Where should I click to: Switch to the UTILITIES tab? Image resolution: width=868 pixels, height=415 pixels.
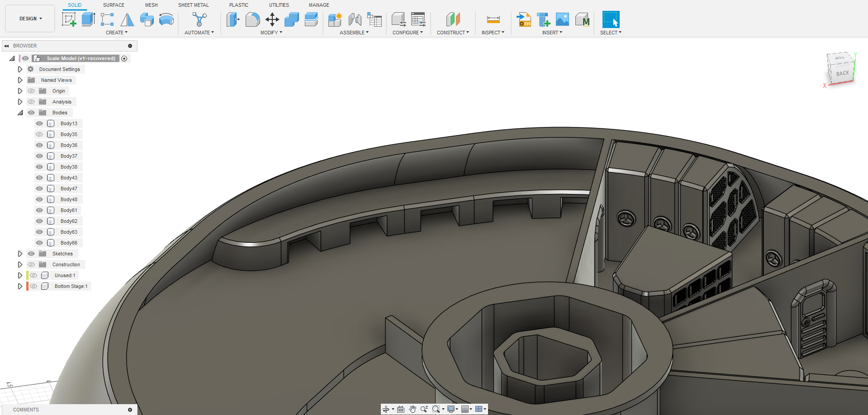point(279,5)
